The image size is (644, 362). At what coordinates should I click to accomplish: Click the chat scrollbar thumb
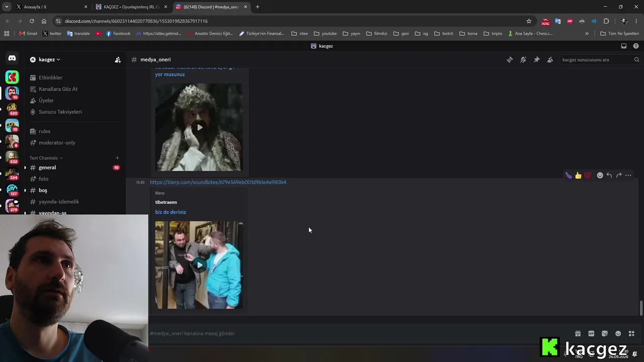click(641, 308)
